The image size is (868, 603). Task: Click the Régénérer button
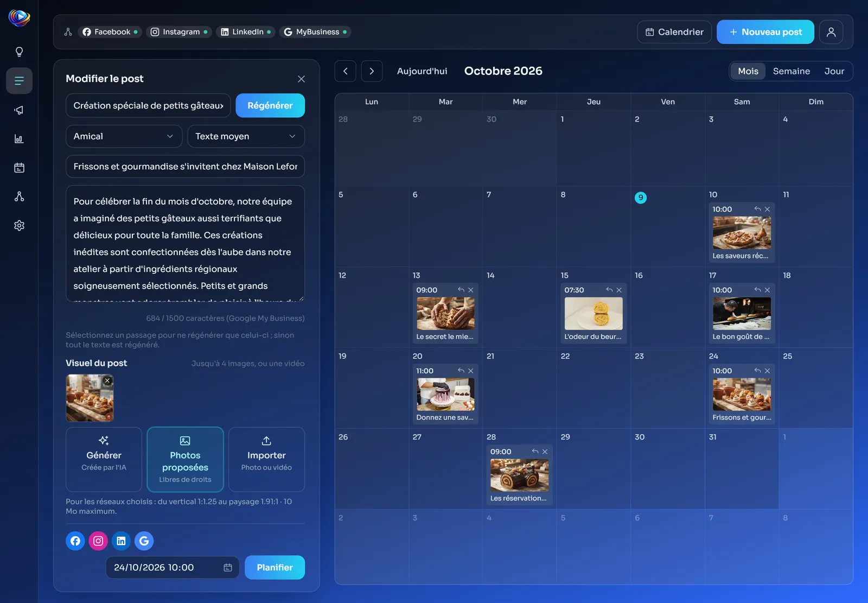click(270, 105)
